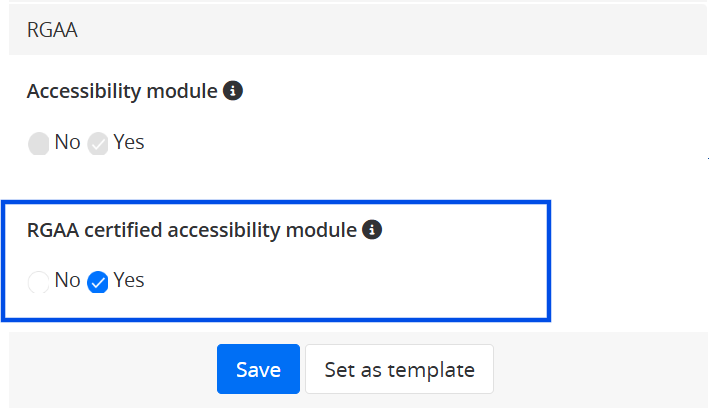The width and height of the screenshot is (709, 408).
Task: Click the grey RGAA header bar background
Action: click(400, 30)
